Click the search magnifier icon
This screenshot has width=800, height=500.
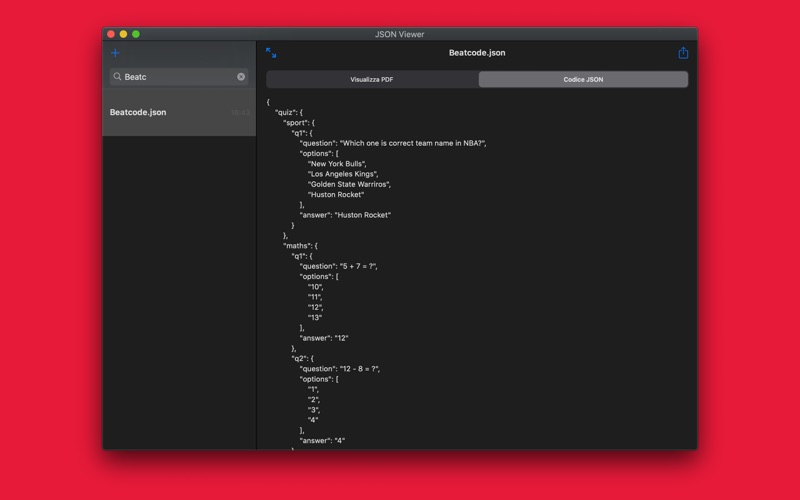(117, 77)
